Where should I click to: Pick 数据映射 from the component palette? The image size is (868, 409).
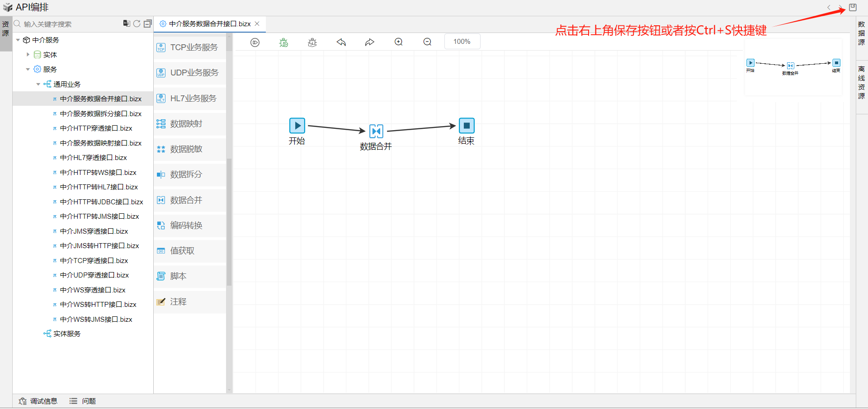(186, 124)
